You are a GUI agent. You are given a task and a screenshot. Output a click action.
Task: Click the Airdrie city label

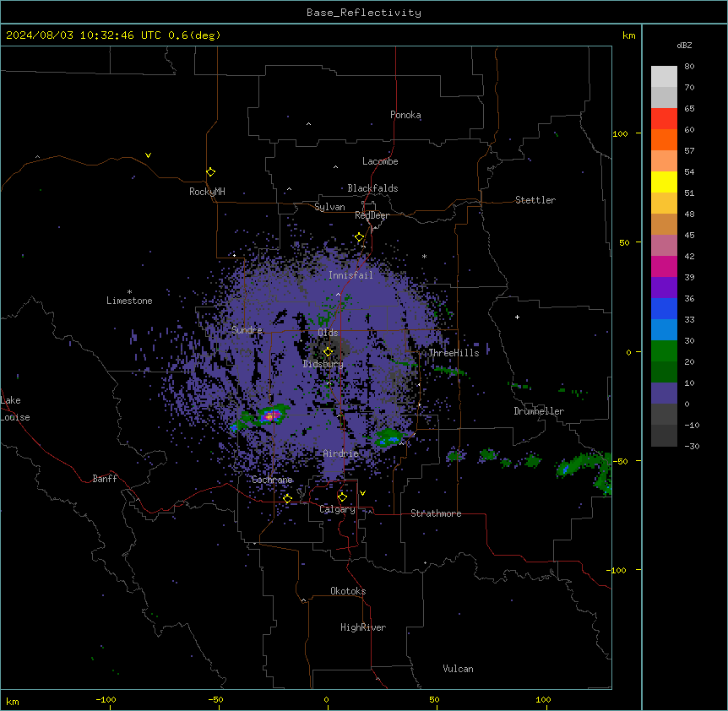click(341, 453)
